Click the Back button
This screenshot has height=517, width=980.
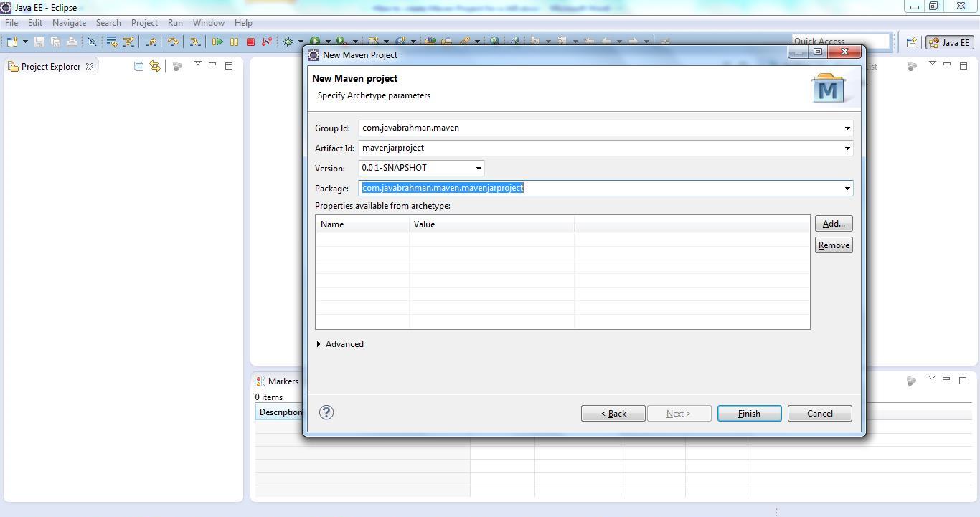(613, 414)
